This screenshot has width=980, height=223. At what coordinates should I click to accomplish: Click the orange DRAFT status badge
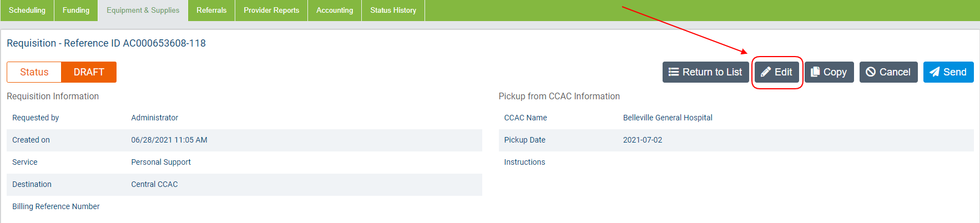point(89,72)
